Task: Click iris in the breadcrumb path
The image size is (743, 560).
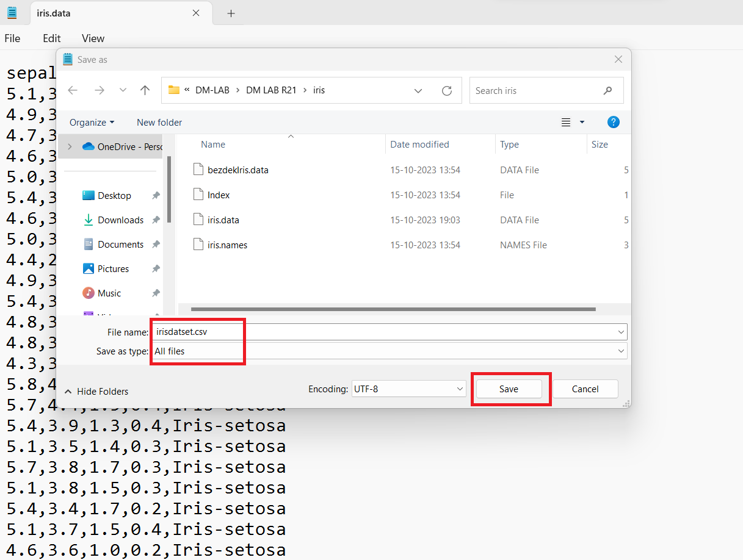Action: [319, 90]
